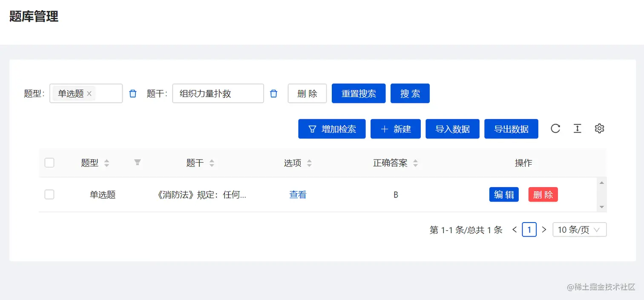
Task: Go to previous page arrow
Action: (x=515, y=230)
